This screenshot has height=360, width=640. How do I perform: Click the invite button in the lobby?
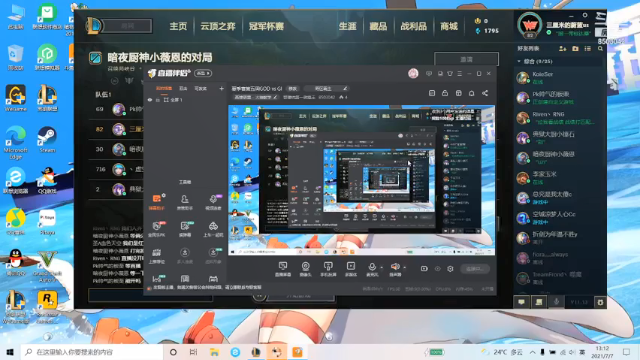(x=466, y=59)
